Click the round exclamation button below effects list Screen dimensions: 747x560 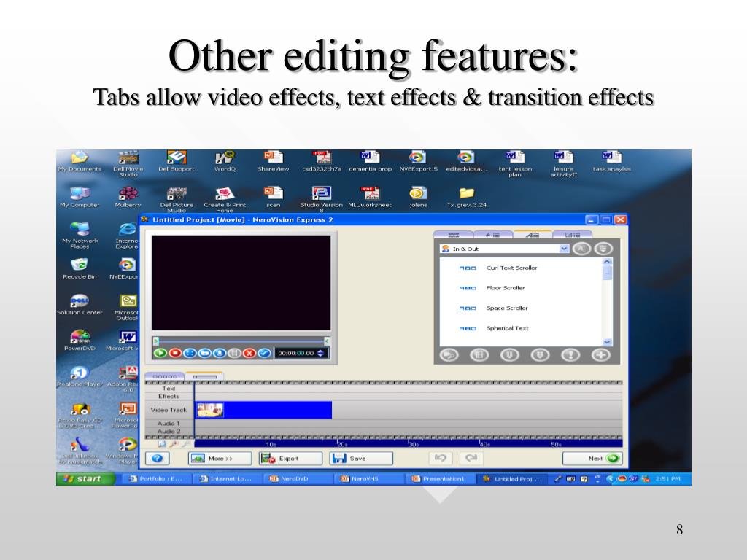570,355
